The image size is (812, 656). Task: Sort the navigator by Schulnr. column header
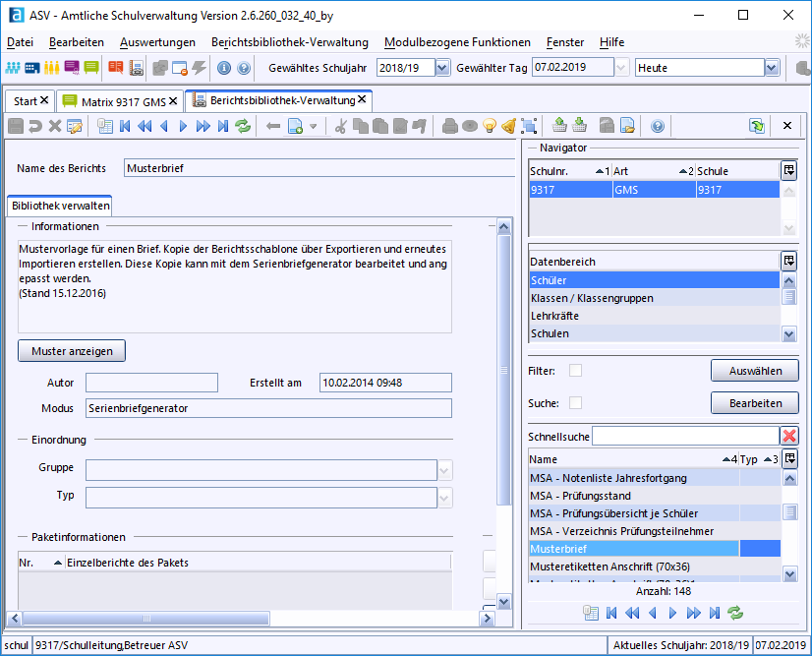click(569, 171)
